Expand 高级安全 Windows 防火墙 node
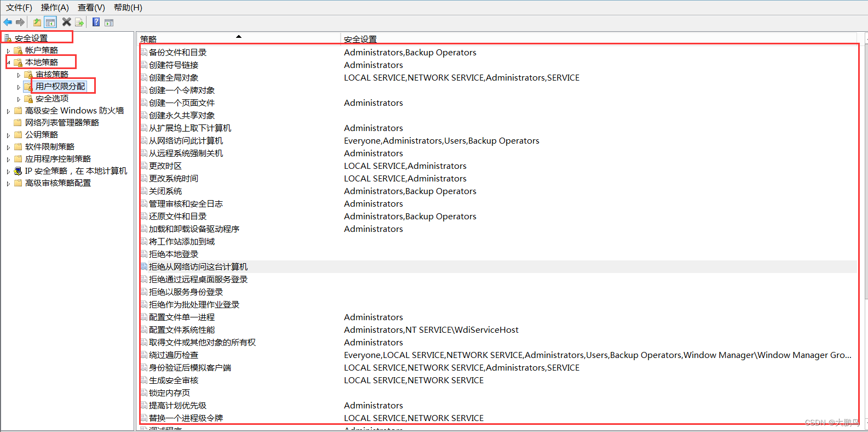Viewport: 868px width, 432px height. coord(8,111)
